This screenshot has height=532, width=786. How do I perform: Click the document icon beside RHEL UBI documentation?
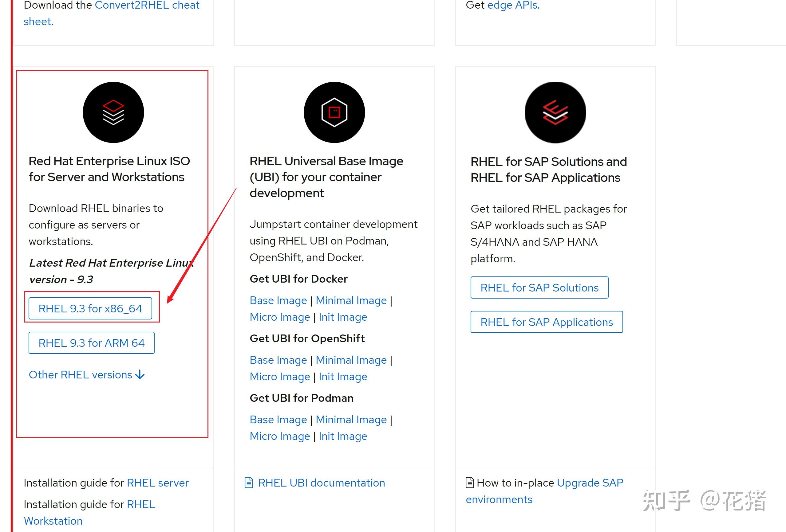(x=249, y=483)
